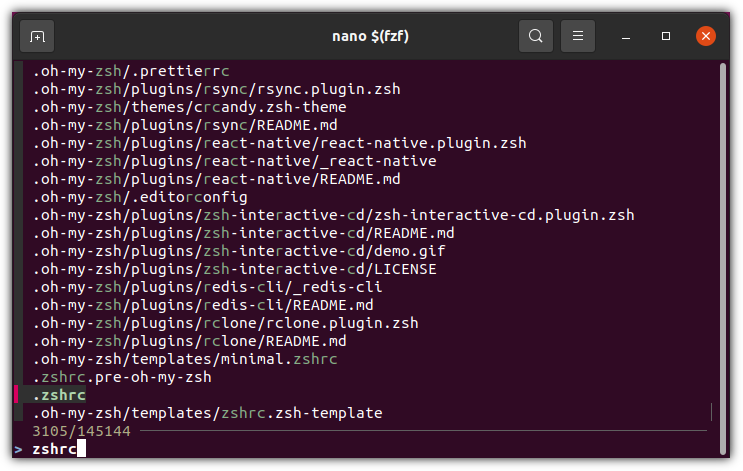Select .oh-my-zsh/.editorconfig entry
This screenshot has width=743, height=471.
point(140,197)
